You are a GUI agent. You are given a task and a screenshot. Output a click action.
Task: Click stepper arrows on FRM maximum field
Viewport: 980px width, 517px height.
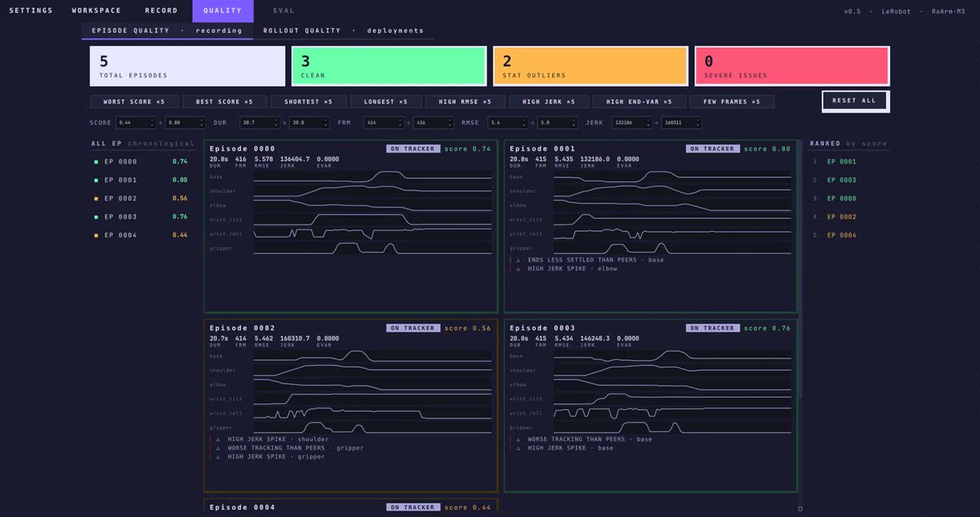click(450, 123)
